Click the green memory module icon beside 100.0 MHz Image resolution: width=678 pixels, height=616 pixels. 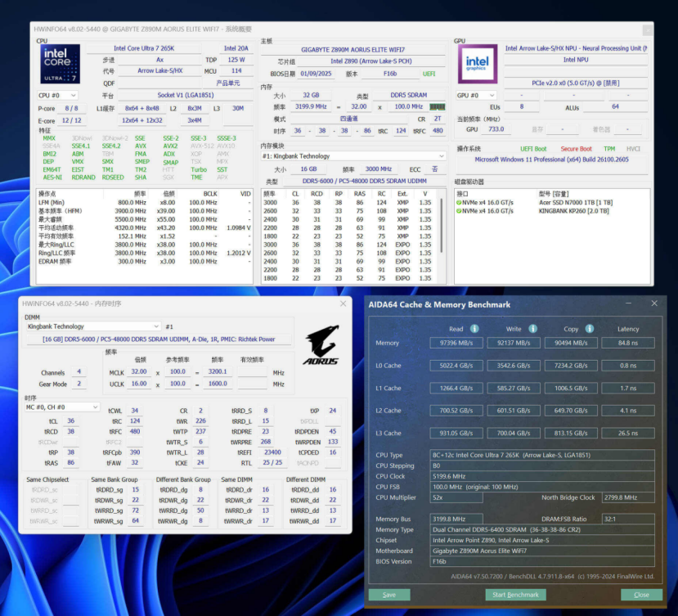438,107
